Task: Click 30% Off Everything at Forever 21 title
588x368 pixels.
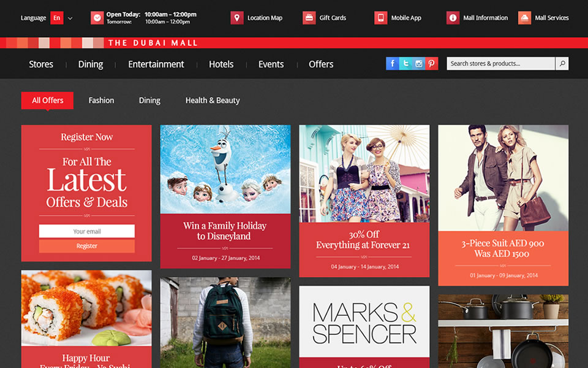Action: click(x=363, y=240)
